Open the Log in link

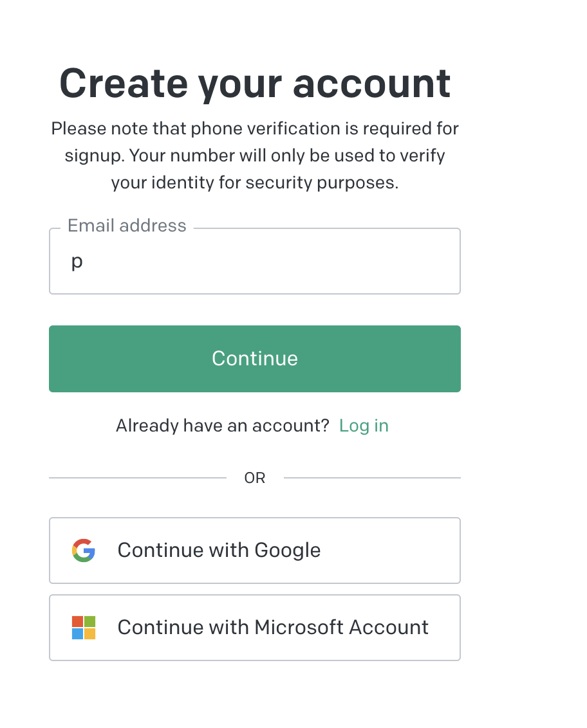tap(364, 426)
